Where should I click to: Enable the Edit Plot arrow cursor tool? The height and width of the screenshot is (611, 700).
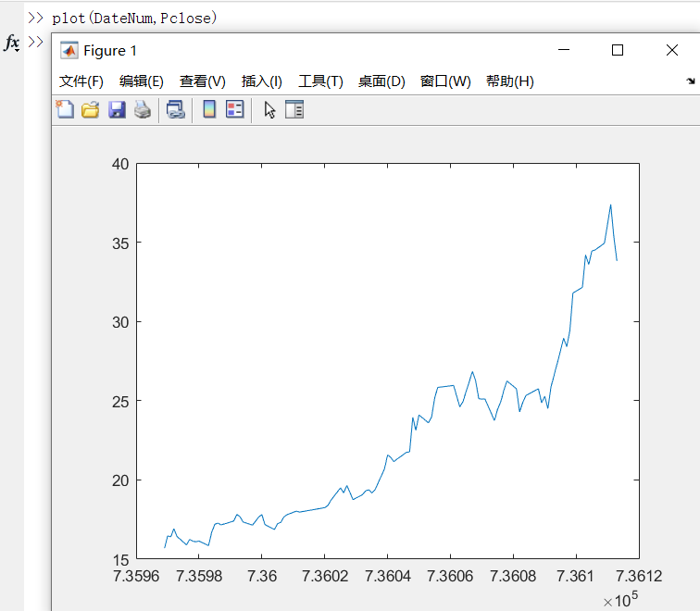pyautogui.click(x=269, y=110)
